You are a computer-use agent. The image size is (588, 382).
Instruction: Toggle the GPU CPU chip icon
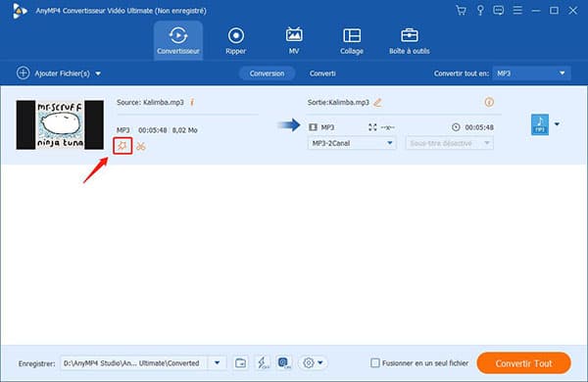284,362
